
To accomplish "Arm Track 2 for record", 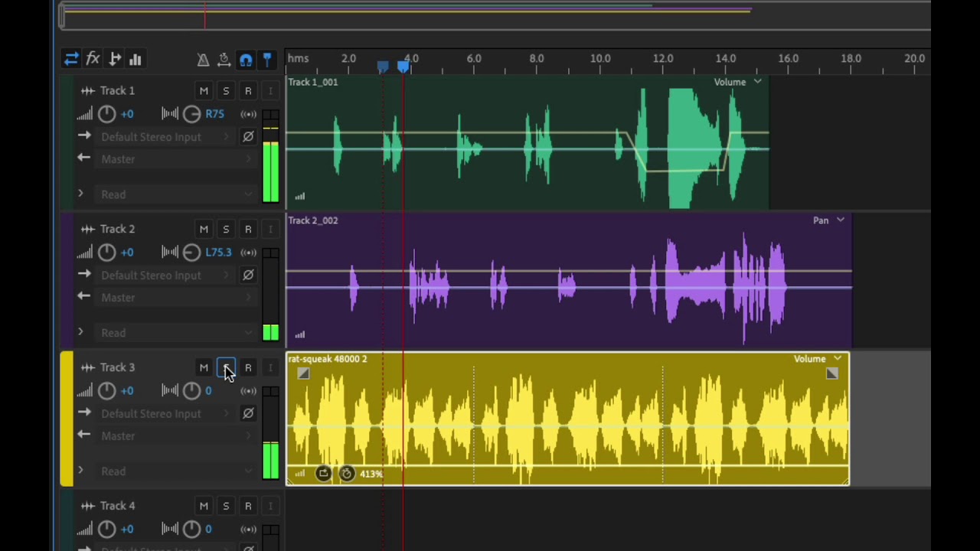I will pos(248,230).
